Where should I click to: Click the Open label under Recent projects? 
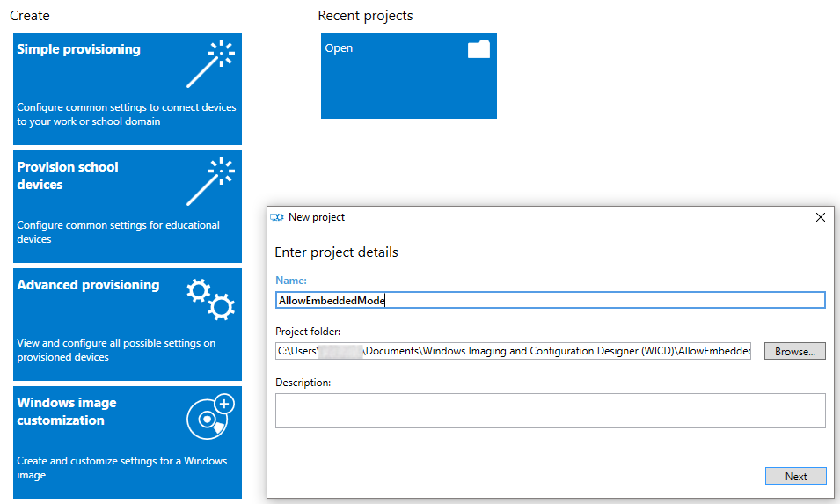tap(339, 48)
